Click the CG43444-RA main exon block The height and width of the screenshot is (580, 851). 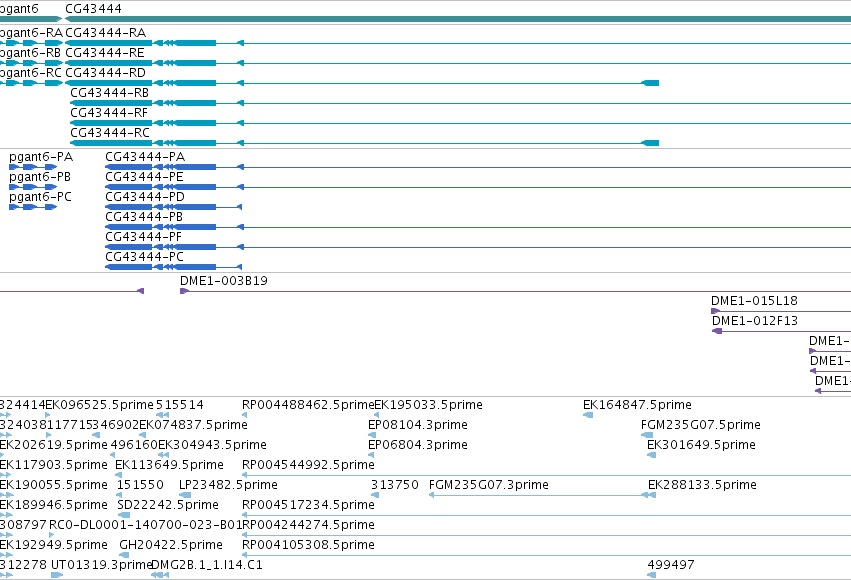coord(109,43)
